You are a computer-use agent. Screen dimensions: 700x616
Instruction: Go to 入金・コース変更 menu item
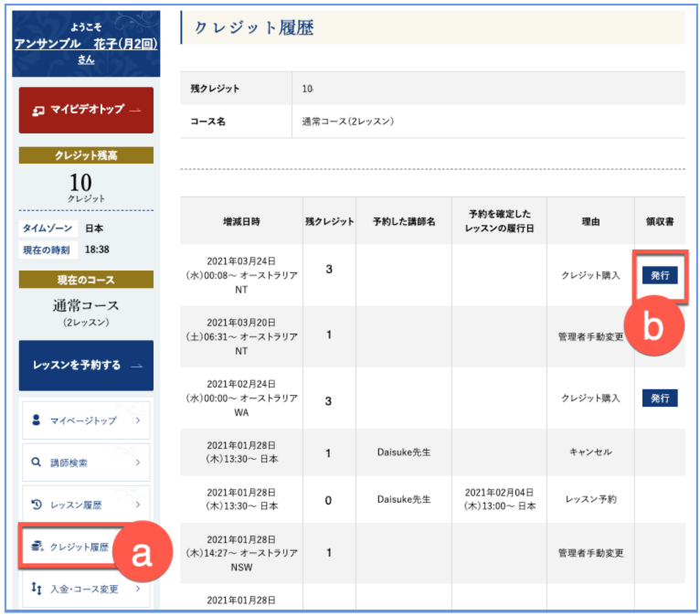(x=86, y=589)
